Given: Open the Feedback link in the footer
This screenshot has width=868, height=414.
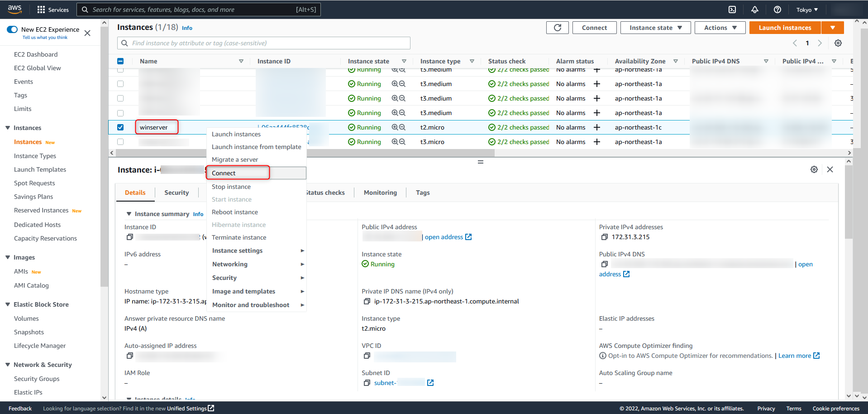Looking at the screenshot, I should pos(20,408).
